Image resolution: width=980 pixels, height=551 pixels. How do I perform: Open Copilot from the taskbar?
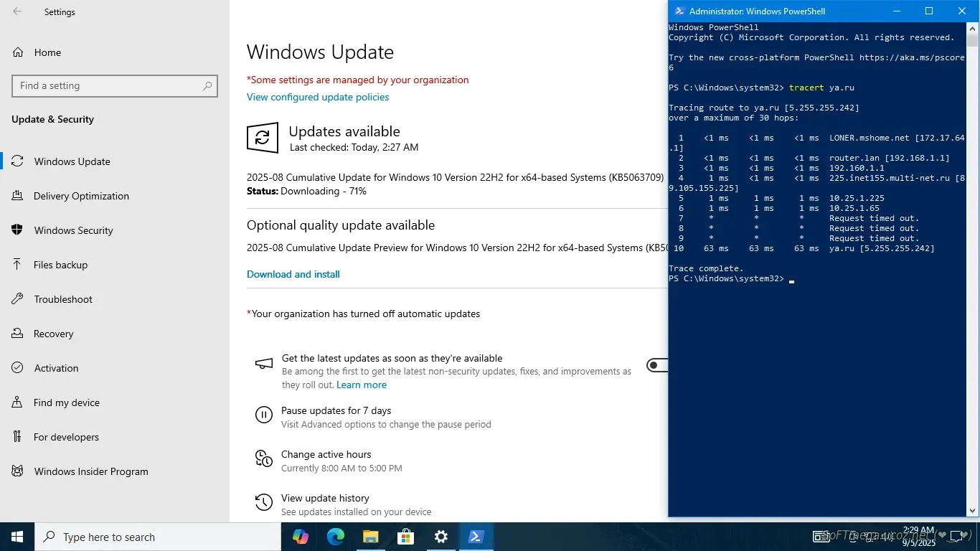pos(301,537)
